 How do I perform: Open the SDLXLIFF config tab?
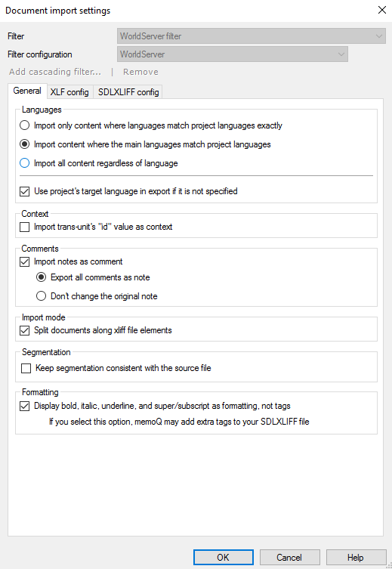128,92
